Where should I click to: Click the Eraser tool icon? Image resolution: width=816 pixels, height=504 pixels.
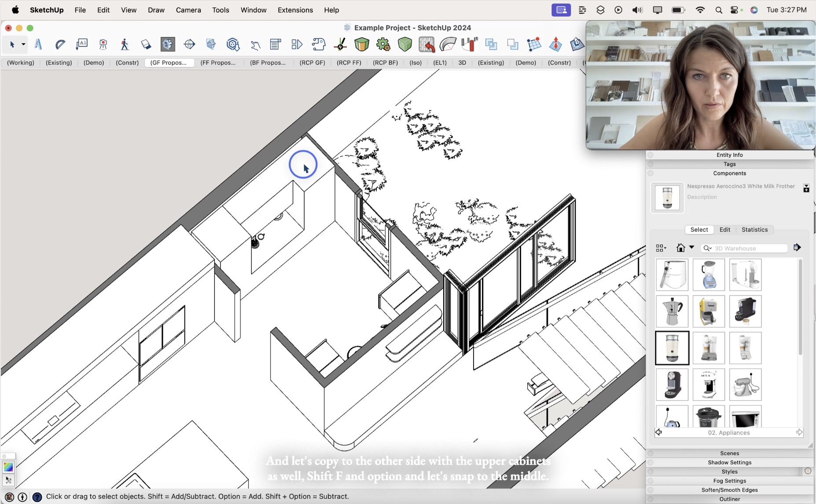pyautogui.click(x=145, y=44)
